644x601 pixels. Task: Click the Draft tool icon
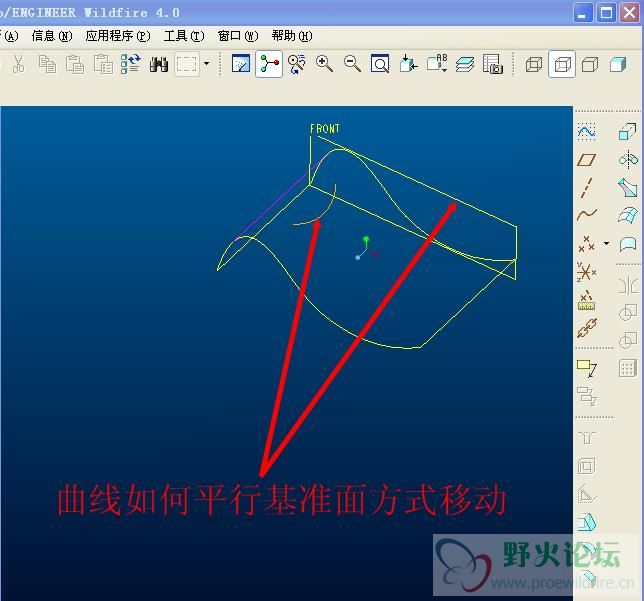point(586,523)
